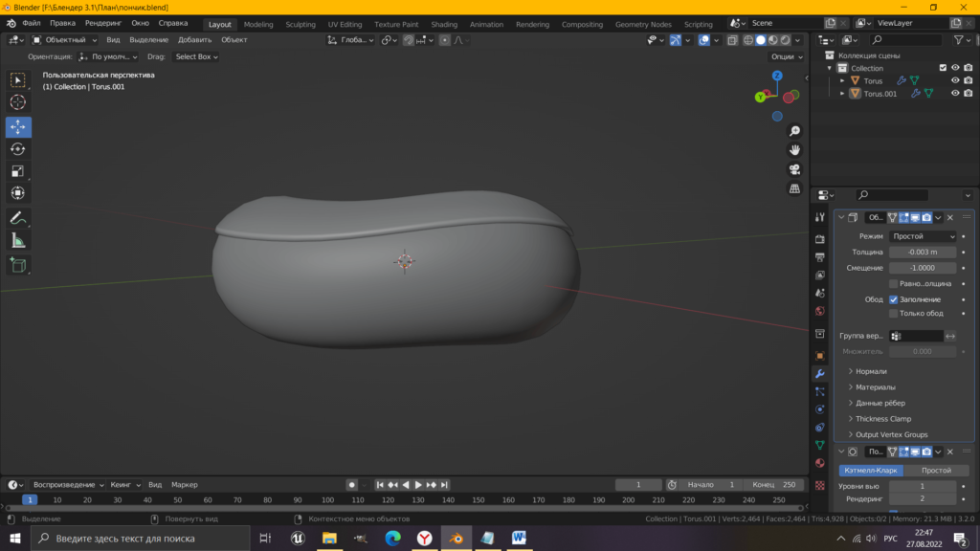Click the Толщина value field
This screenshot has width=980, height=551.
coord(923,253)
